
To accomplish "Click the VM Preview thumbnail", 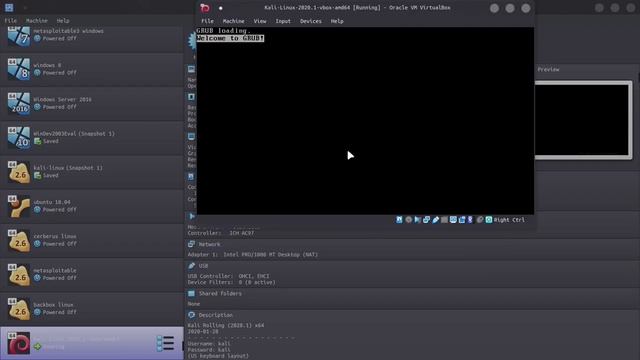I will [x=583, y=120].
